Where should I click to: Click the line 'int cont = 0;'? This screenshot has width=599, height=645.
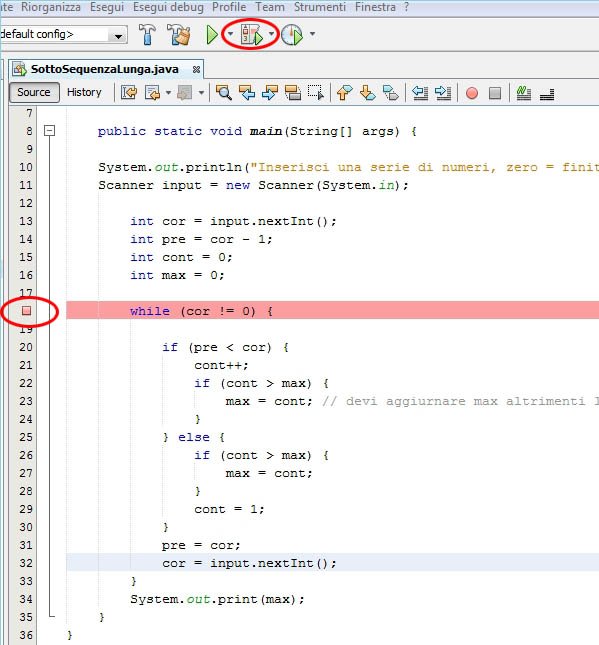(181, 257)
